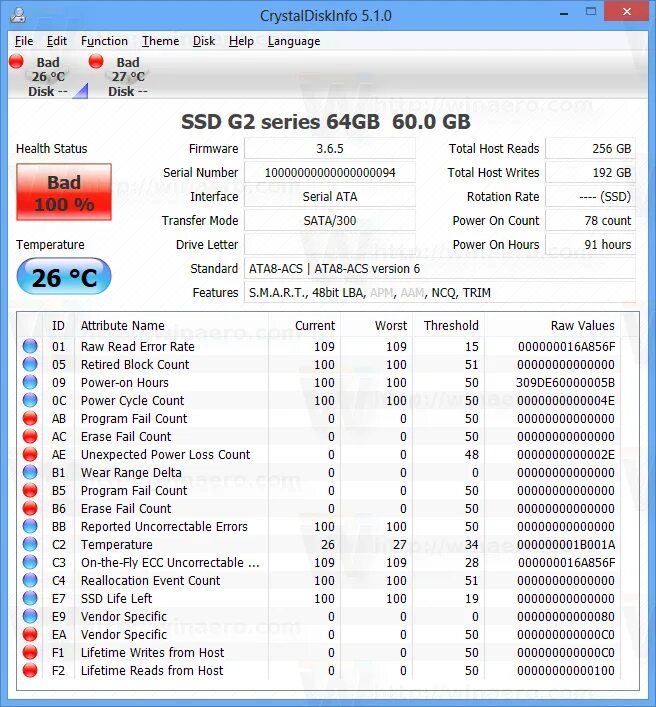Select the first disk showing 26 °C
The width and height of the screenshot is (656, 707).
[x=48, y=77]
